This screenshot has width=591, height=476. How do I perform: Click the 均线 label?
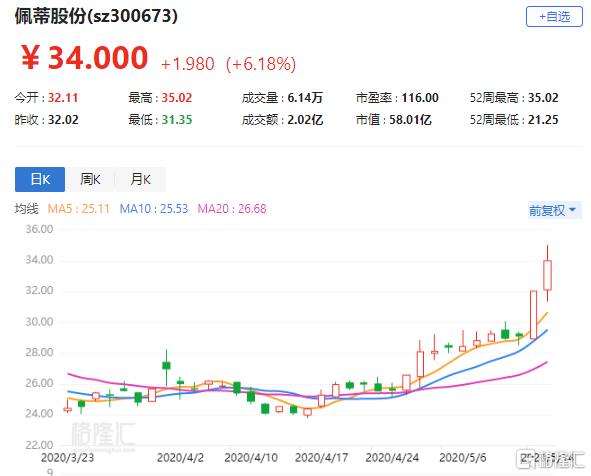[x=26, y=209]
